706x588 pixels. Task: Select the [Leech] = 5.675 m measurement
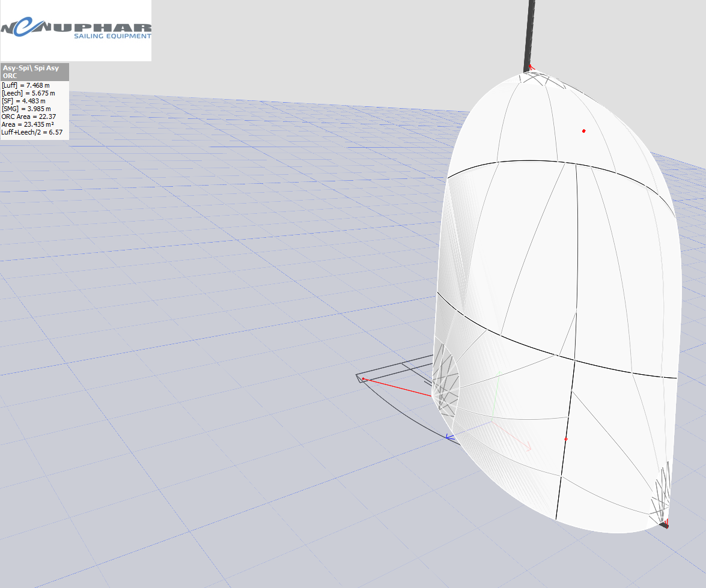click(29, 93)
